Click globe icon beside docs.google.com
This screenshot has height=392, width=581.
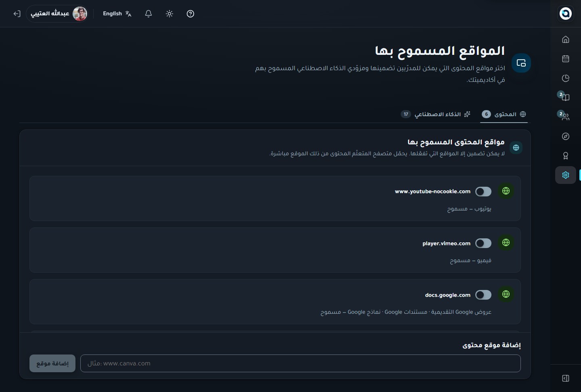pyautogui.click(x=506, y=294)
